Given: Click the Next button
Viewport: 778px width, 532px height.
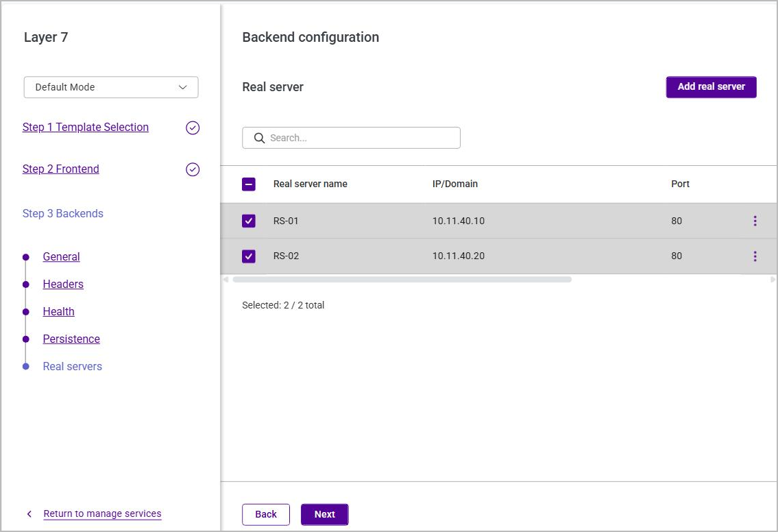Looking at the screenshot, I should click(x=324, y=515).
